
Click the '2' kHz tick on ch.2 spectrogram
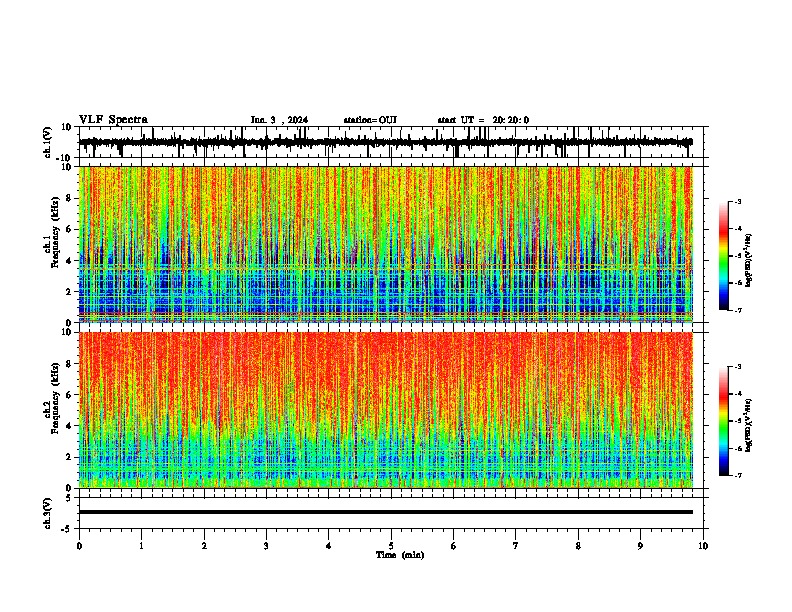pyautogui.click(x=69, y=457)
